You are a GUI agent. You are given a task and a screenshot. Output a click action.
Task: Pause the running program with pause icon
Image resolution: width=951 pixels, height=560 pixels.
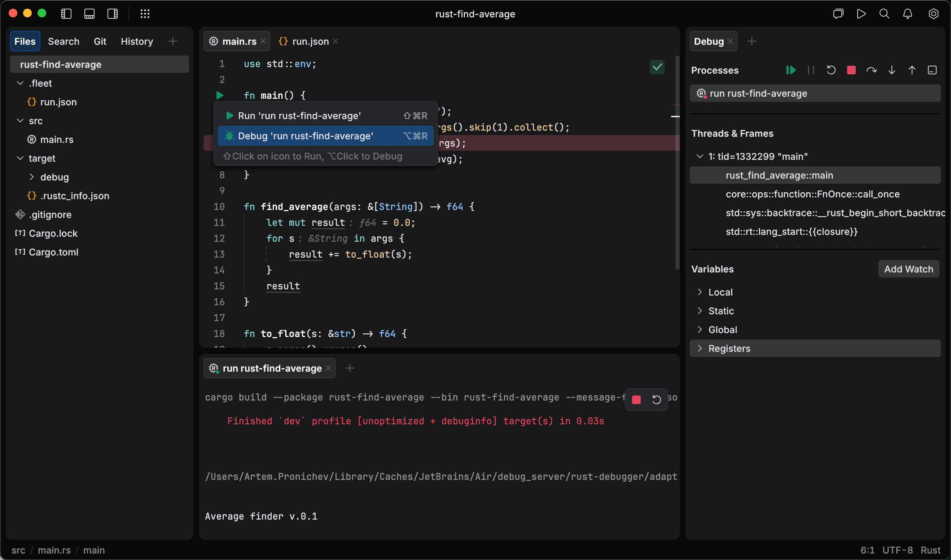click(x=811, y=70)
